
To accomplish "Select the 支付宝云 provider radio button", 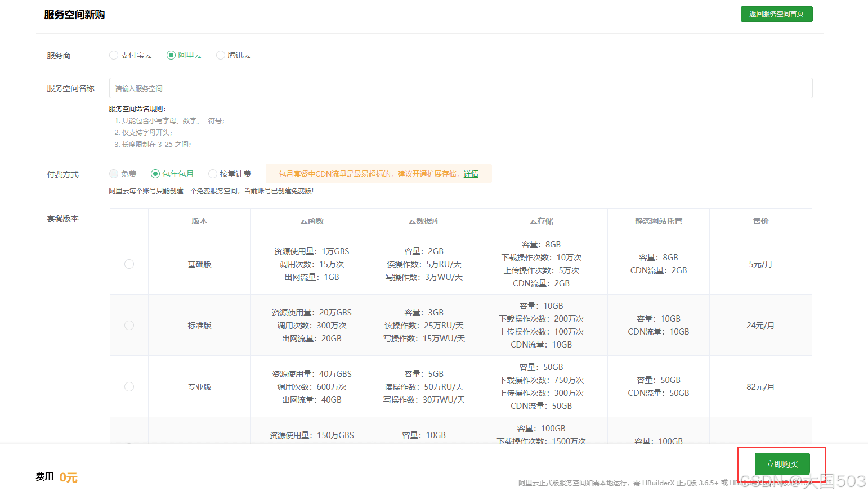I will coord(114,55).
